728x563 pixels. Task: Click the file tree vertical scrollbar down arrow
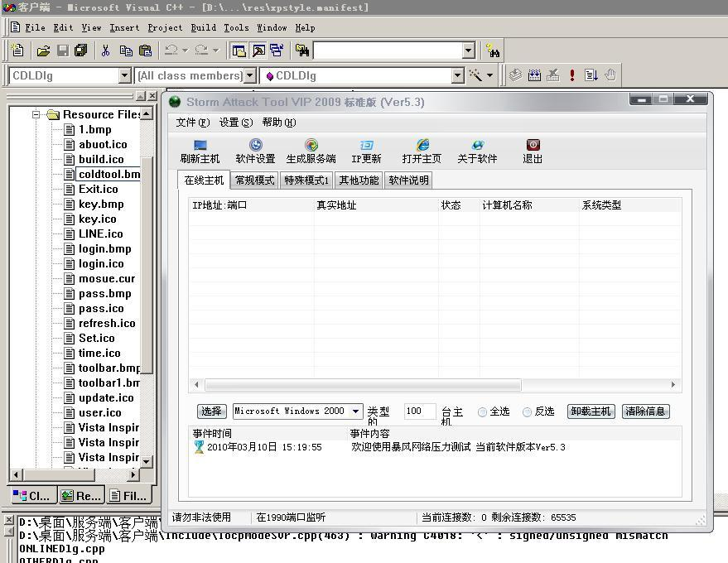[x=147, y=461]
